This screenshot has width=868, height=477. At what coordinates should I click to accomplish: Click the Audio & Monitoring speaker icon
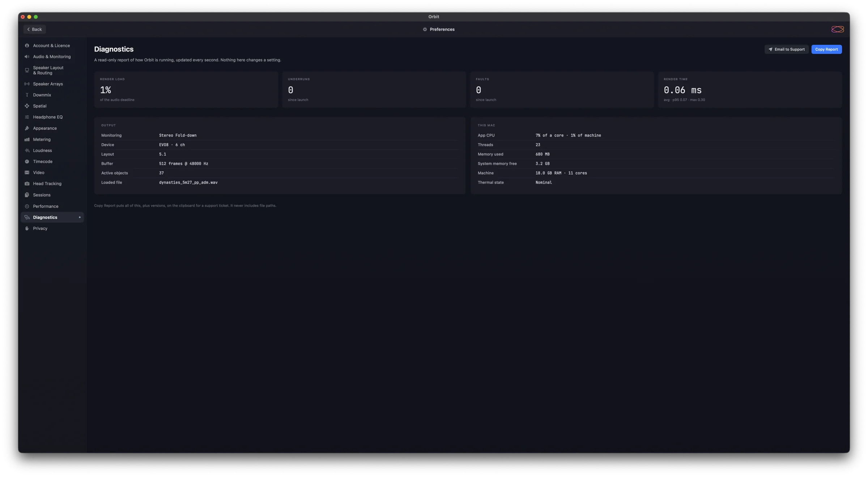click(x=27, y=57)
